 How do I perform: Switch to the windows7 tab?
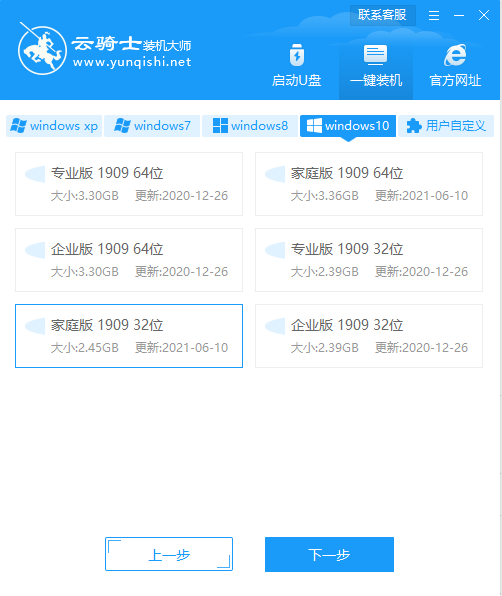pos(152,126)
